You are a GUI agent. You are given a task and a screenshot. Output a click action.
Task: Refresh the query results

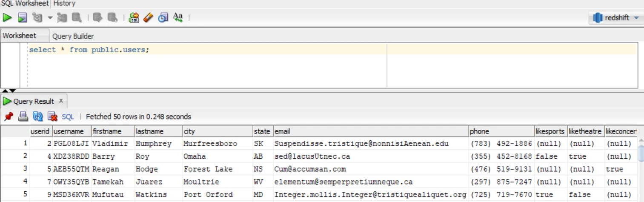(x=38, y=117)
